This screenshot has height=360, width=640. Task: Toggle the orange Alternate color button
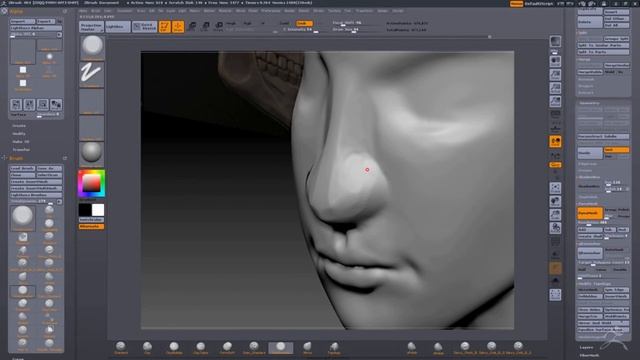[91, 226]
